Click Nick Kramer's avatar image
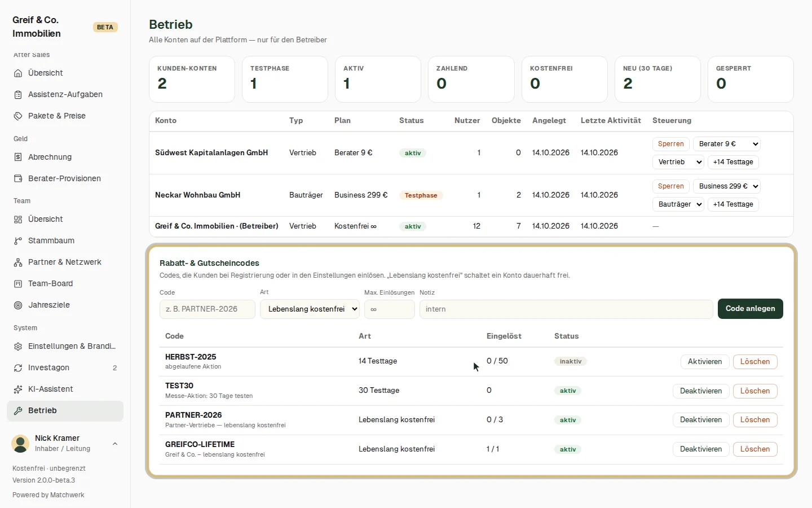812x508 pixels. (x=21, y=444)
